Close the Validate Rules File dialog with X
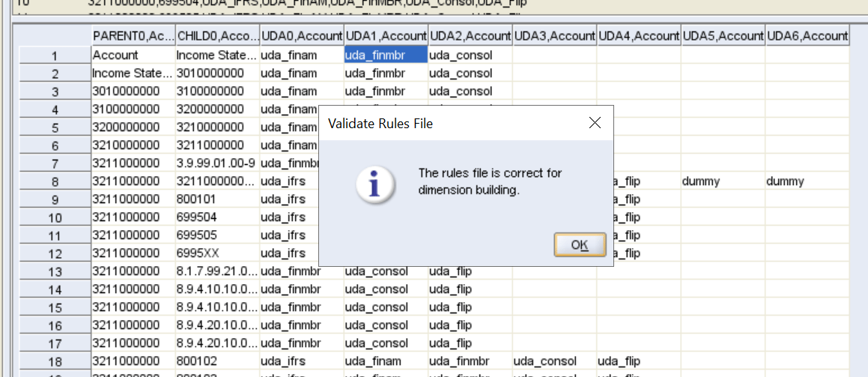Viewport: 868px width, 377px height. 595,123
